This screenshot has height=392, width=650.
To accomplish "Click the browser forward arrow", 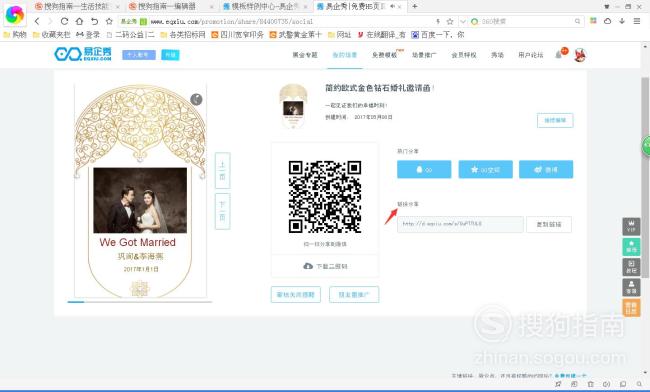I will (x=50, y=22).
